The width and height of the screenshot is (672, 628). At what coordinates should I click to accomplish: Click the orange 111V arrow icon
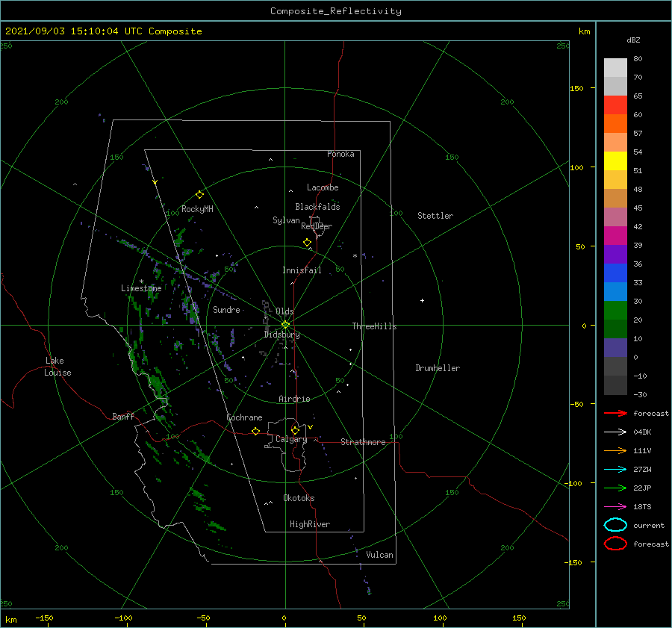click(615, 450)
